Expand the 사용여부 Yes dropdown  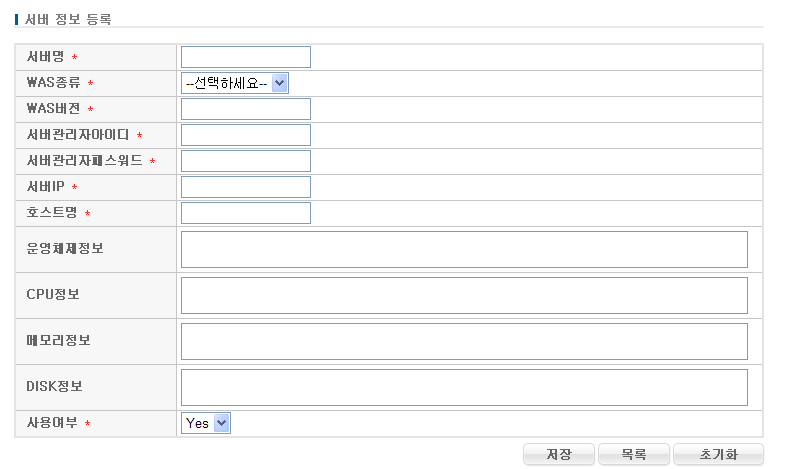[206, 423]
